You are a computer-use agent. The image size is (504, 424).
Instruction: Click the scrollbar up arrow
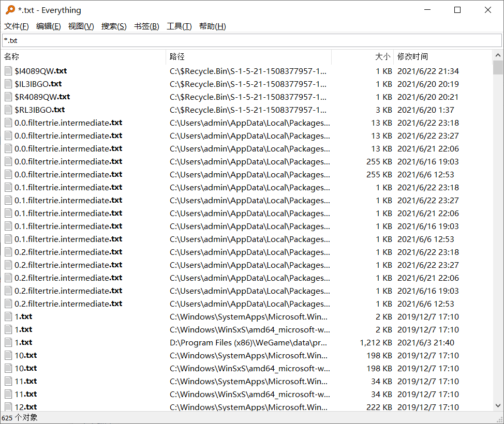coord(498,55)
